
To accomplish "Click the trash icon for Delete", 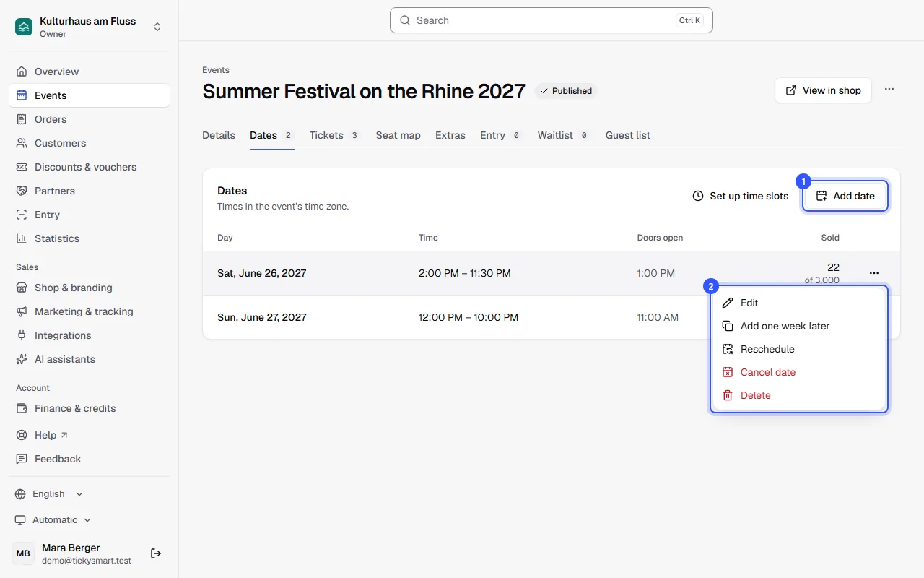I will (728, 395).
